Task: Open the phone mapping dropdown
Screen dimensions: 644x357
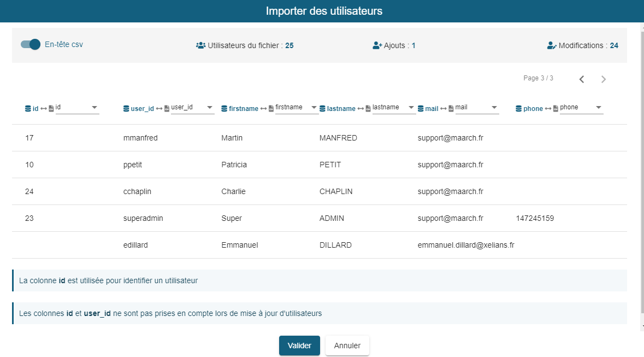Action: point(581,108)
